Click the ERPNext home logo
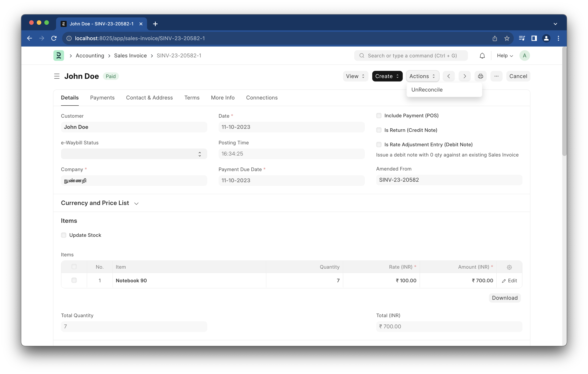Image resolution: width=588 pixels, height=374 pixels. [x=59, y=56]
